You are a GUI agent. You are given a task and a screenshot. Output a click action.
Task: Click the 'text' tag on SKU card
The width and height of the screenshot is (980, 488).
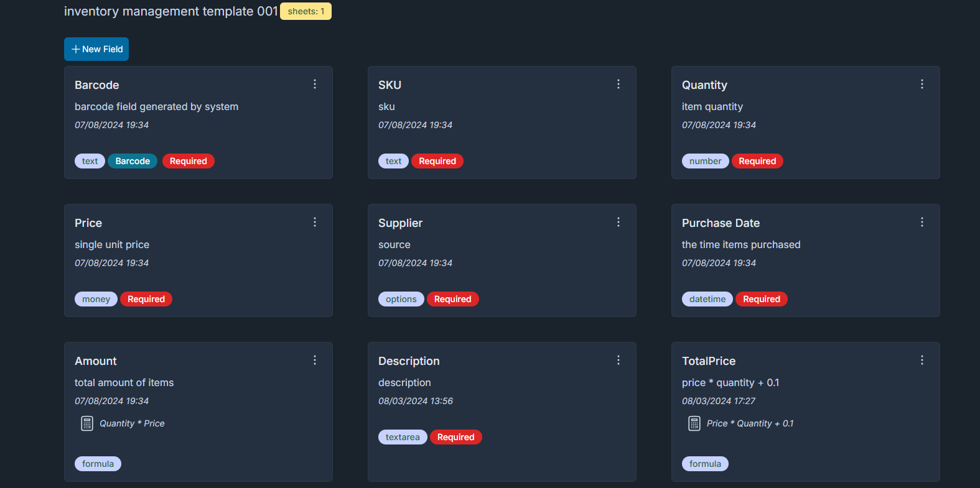393,161
